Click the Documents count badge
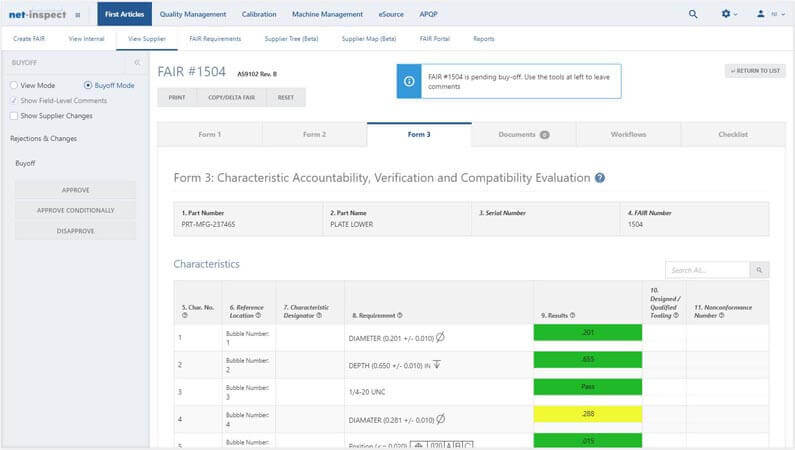The image size is (795, 450). 545,135
